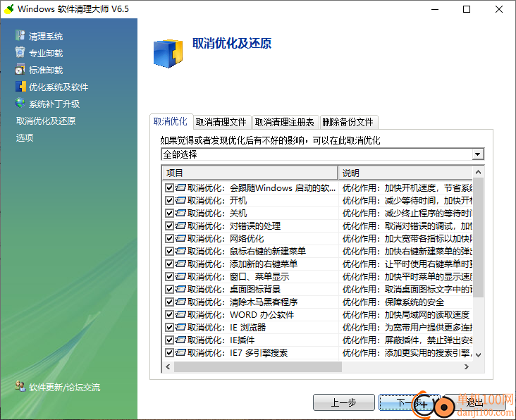Switch to the 取消清理文件 tab

pyautogui.click(x=221, y=123)
